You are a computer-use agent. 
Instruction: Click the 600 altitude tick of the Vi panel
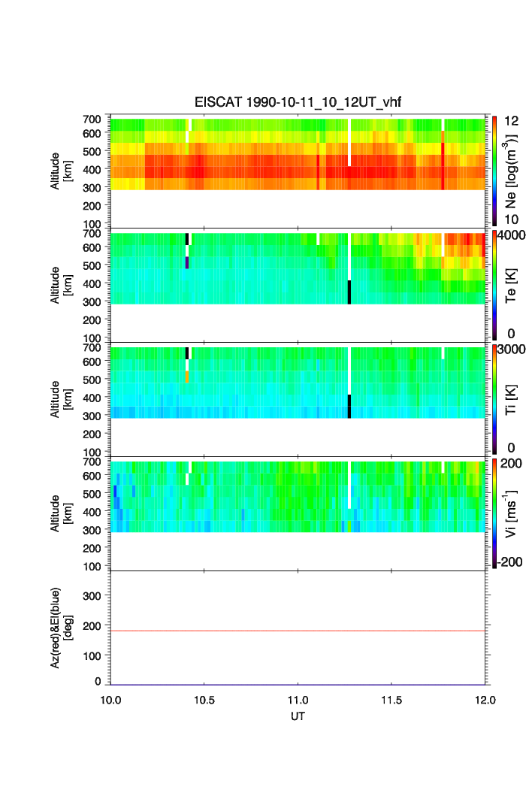(x=92, y=476)
